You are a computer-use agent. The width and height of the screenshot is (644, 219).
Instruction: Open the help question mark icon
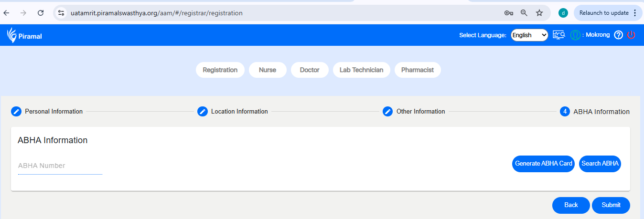(x=618, y=35)
